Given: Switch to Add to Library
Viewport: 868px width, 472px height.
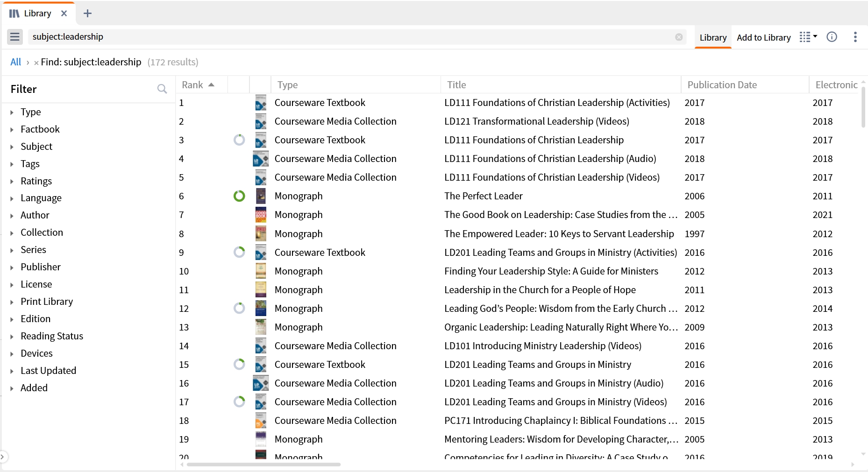Looking at the screenshot, I should (764, 37).
